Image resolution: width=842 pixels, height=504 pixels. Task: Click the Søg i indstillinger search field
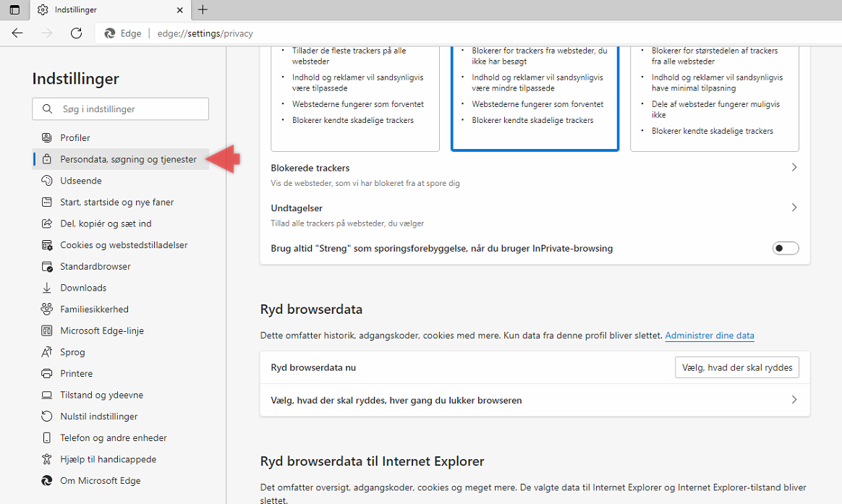click(120, 109)
